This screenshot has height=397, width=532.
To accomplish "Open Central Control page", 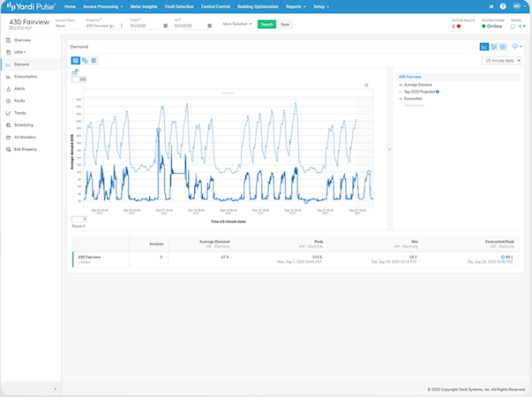I will click(x=215, y=6).
